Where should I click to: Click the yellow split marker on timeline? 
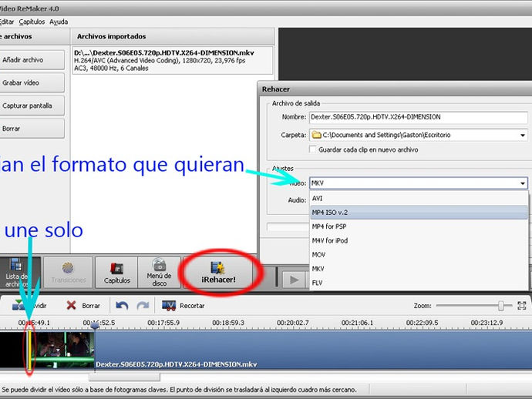click(x=29, y=350)
